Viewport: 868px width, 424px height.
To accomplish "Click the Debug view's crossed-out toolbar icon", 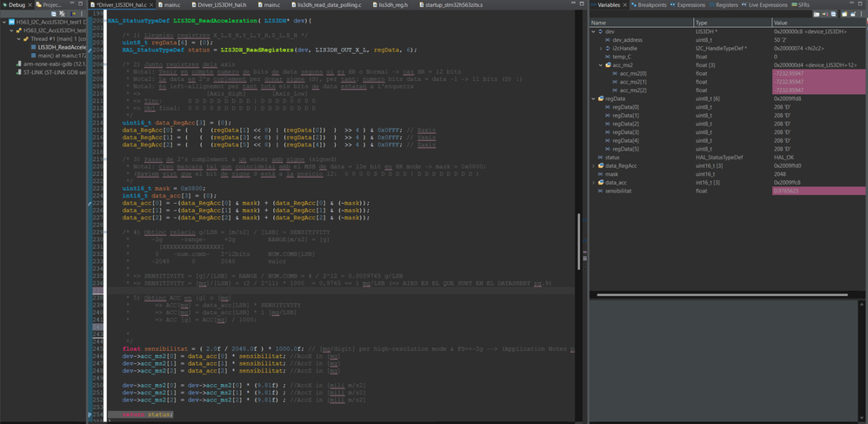I will click(x=63, y=14).
